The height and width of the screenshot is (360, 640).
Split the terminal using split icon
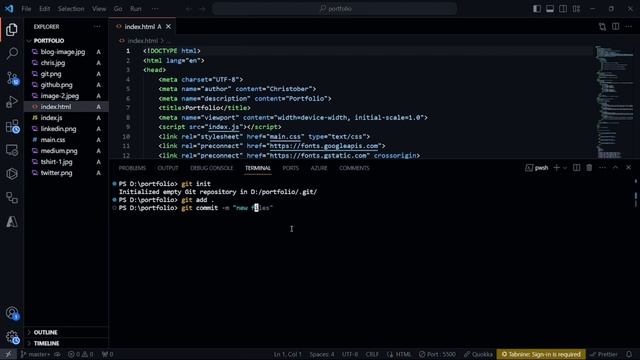point(576,168)
